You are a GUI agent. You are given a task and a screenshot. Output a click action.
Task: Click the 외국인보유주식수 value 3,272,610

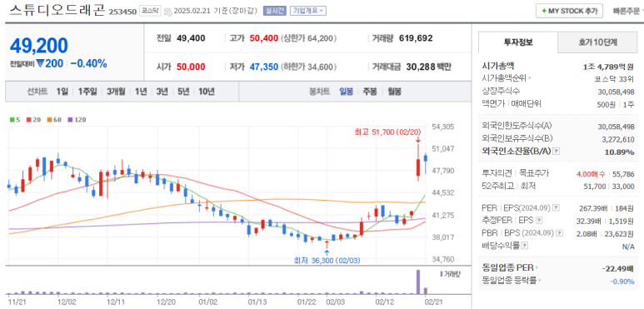click(x=618, y=140)
